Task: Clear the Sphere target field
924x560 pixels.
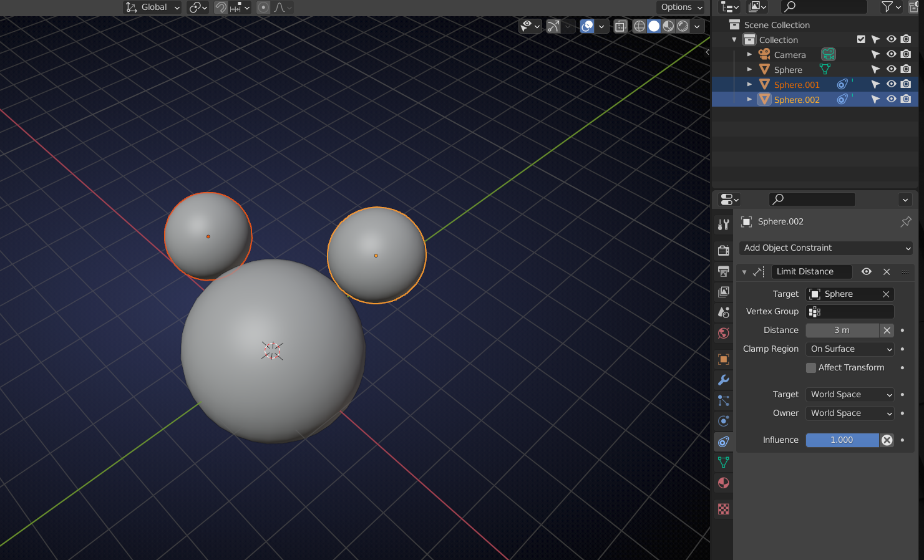Action: 886,294
